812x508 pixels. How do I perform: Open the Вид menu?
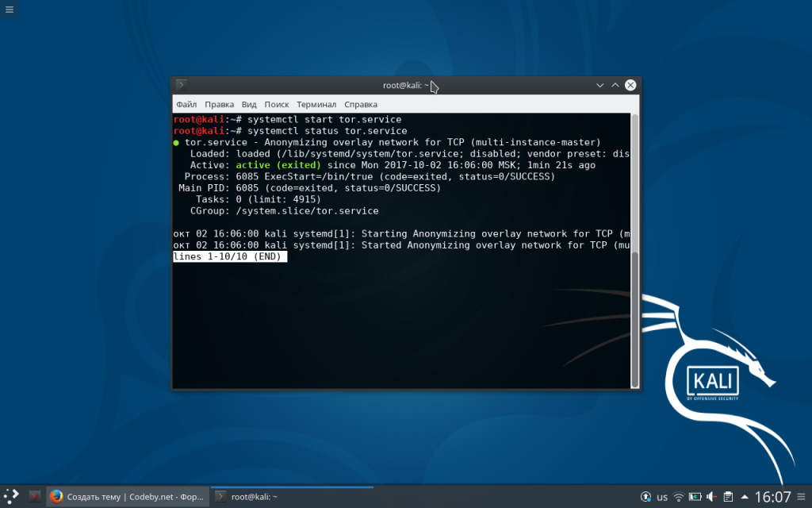tap(249, 104)
